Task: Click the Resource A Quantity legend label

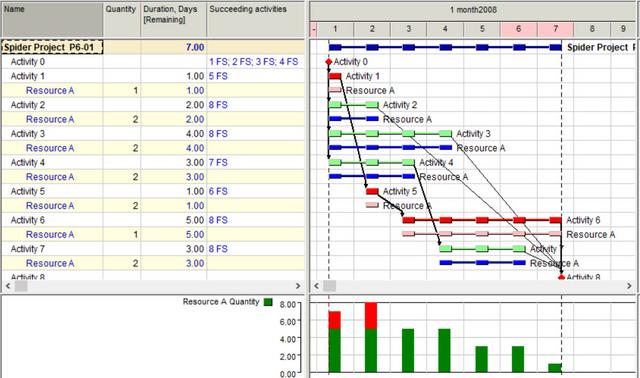Action: pyautogui.click(x=221, y=302)
